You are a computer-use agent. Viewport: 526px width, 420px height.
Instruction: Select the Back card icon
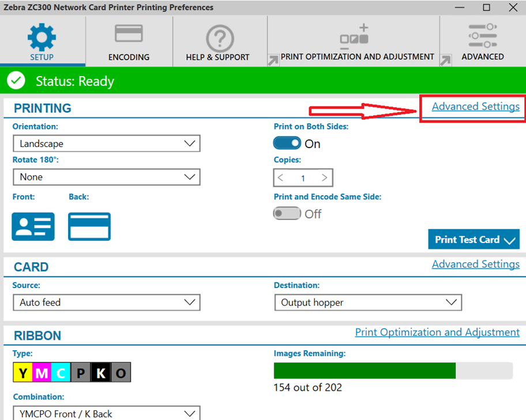pos(89,226)
